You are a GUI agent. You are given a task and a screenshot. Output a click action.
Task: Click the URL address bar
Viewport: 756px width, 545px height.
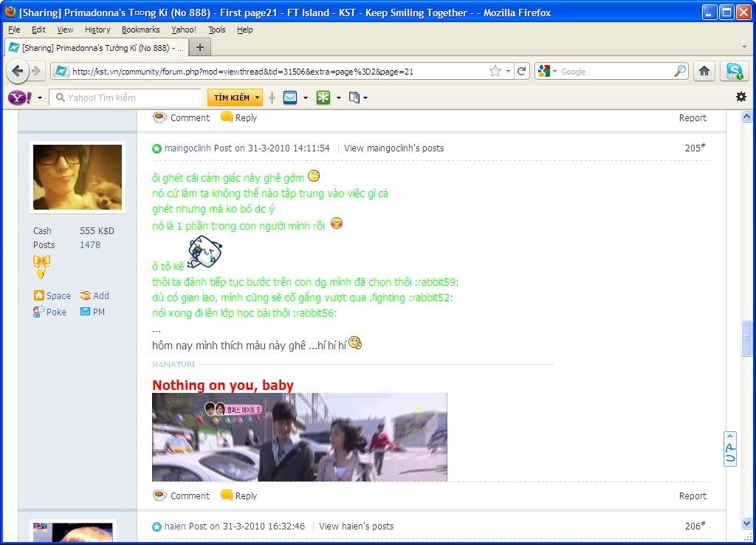pos(278,72)
